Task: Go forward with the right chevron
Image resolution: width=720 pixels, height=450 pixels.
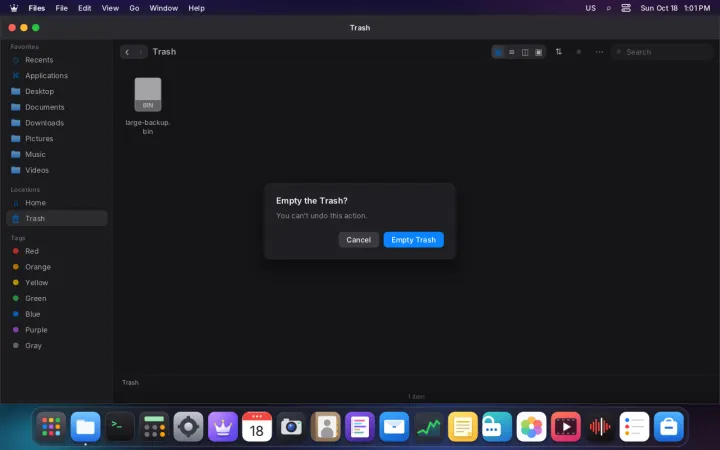Action: (141, 52)
